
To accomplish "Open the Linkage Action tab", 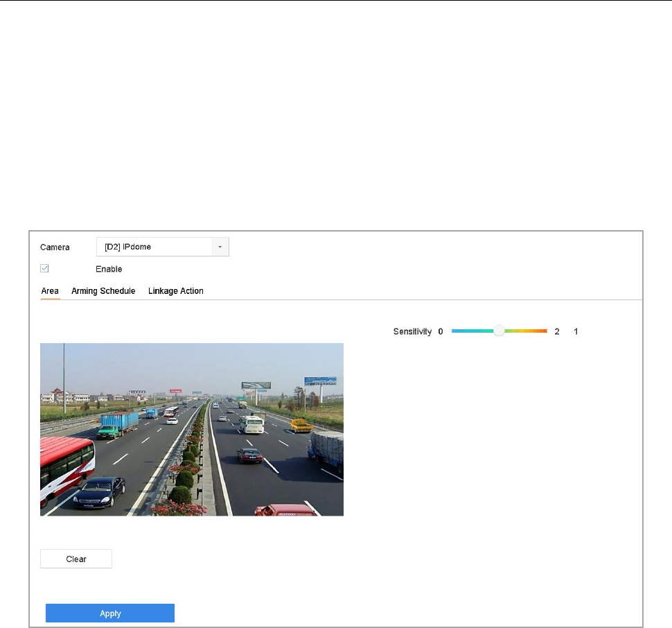I will click(x=176, y=291).
